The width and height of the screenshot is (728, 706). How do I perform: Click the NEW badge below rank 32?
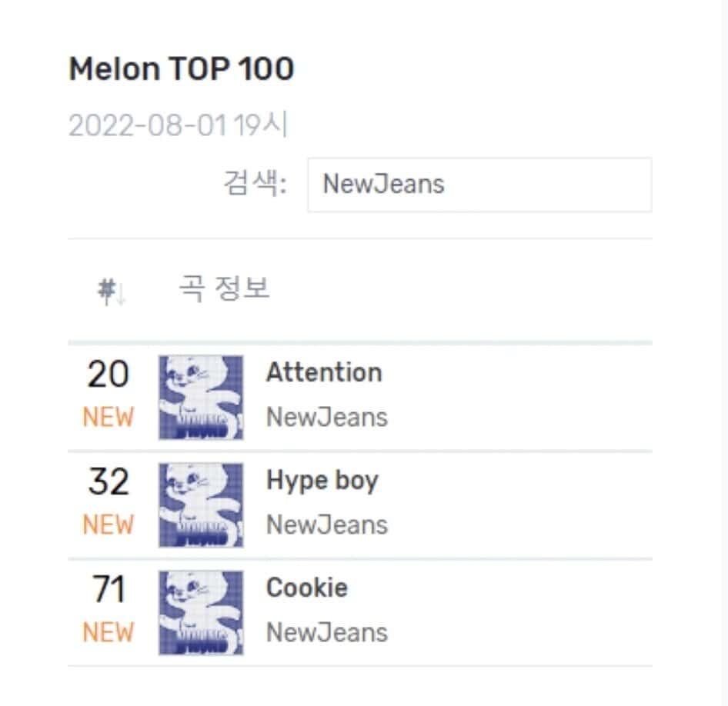[109, 525]
